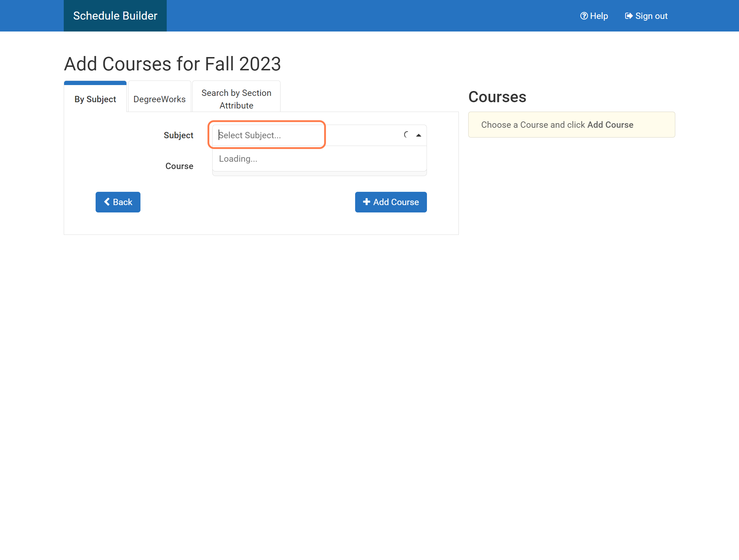This screenshot has width=739, height=560.
Task: Click the Add Courses for Fall 2023 heading
Action: (172, 64)
